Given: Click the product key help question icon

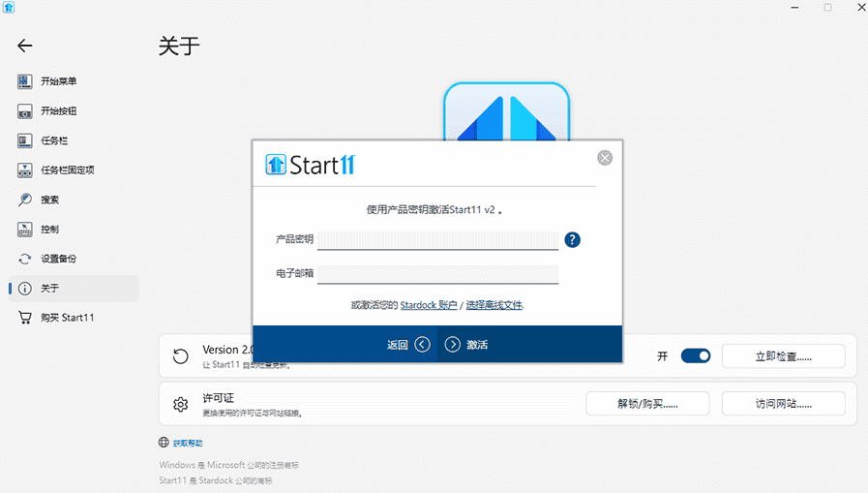Looking at the screenshot, I should point(573,240).
